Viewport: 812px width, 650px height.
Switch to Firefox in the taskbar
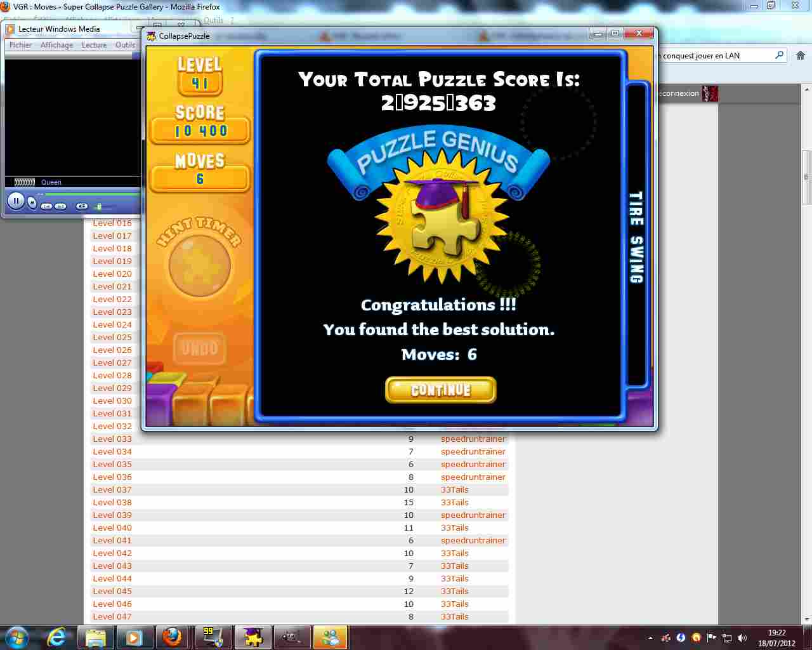[172, 637]
